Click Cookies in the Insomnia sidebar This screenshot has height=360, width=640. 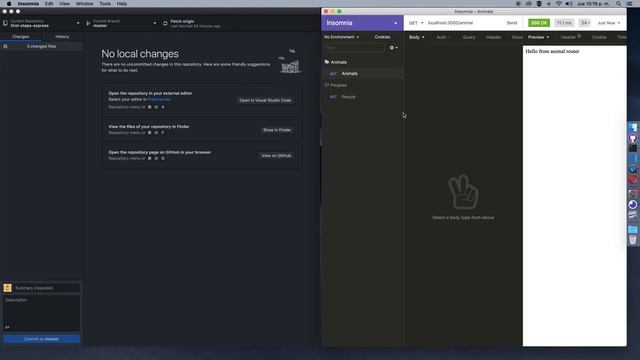(x=382, y=37)
